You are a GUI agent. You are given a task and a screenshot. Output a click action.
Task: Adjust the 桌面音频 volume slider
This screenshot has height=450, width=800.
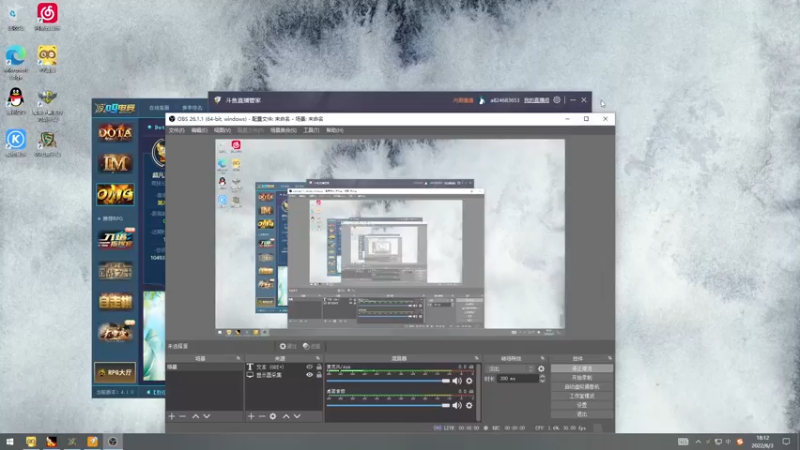pyautogui.click(x=388, y=405)
